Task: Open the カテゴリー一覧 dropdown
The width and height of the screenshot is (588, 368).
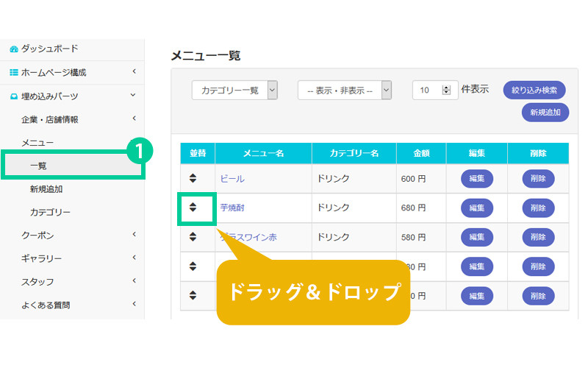Action: point(234,91)
